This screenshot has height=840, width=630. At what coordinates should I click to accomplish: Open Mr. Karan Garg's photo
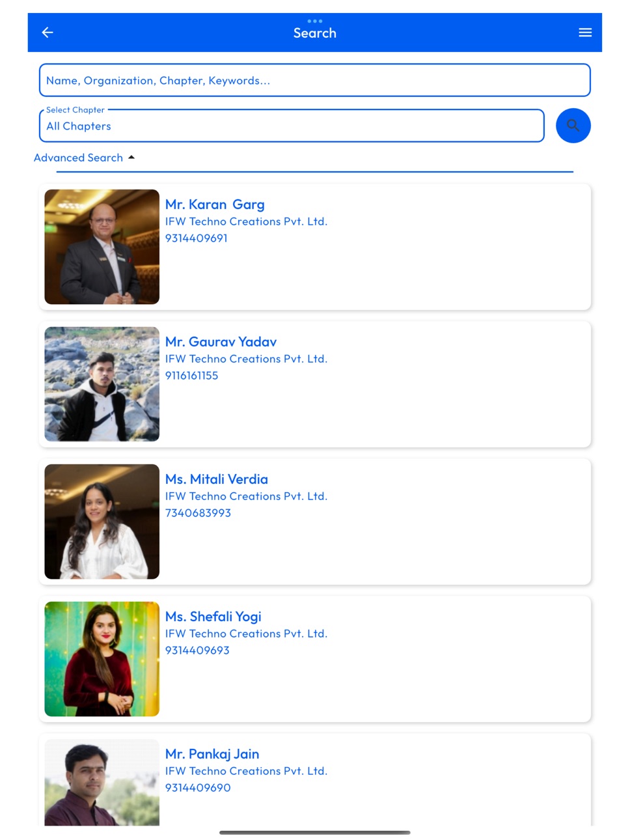(x=102, y=247)
